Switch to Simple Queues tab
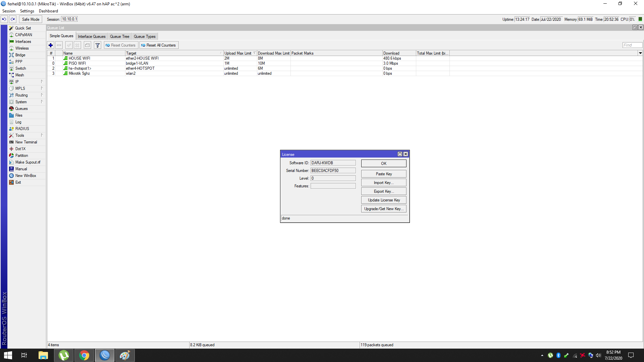 tap(61, 36)
